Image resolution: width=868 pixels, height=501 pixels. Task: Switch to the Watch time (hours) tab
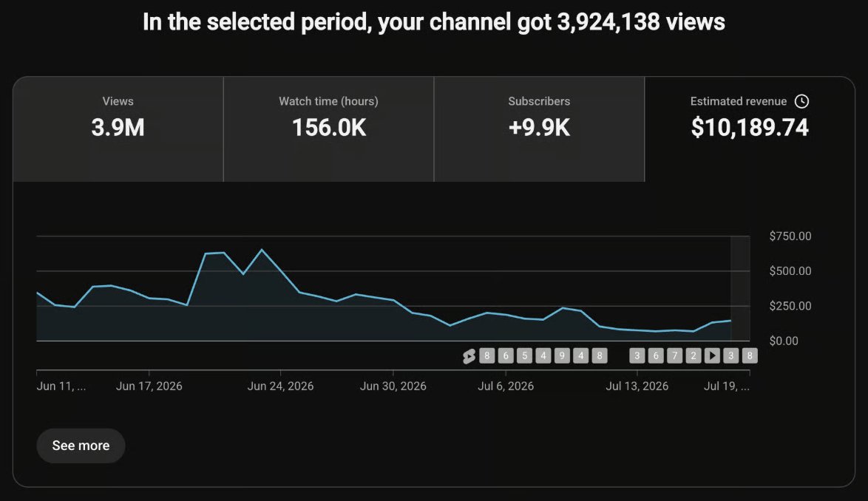click(x=329, y=129)
